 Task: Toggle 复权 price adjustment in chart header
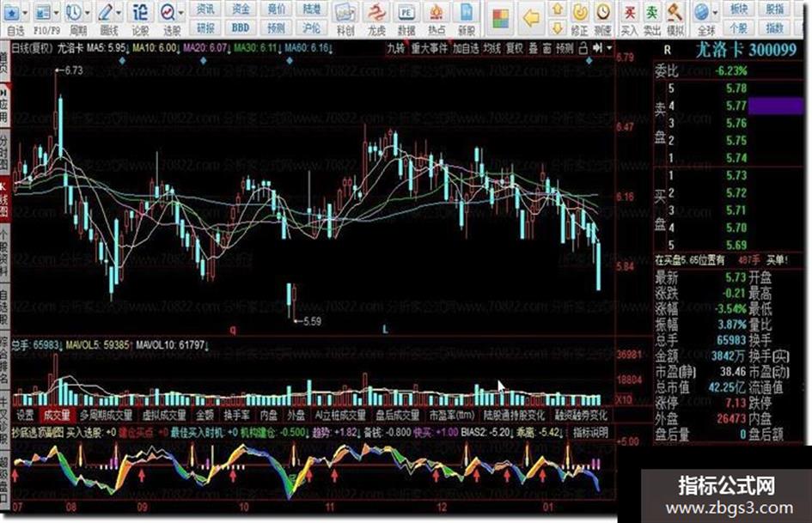pos(515,49)
